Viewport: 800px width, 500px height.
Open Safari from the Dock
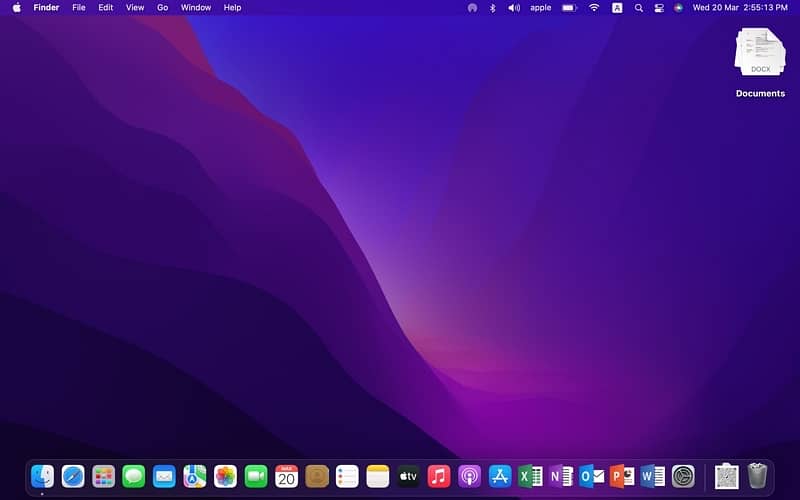[73, 476]
